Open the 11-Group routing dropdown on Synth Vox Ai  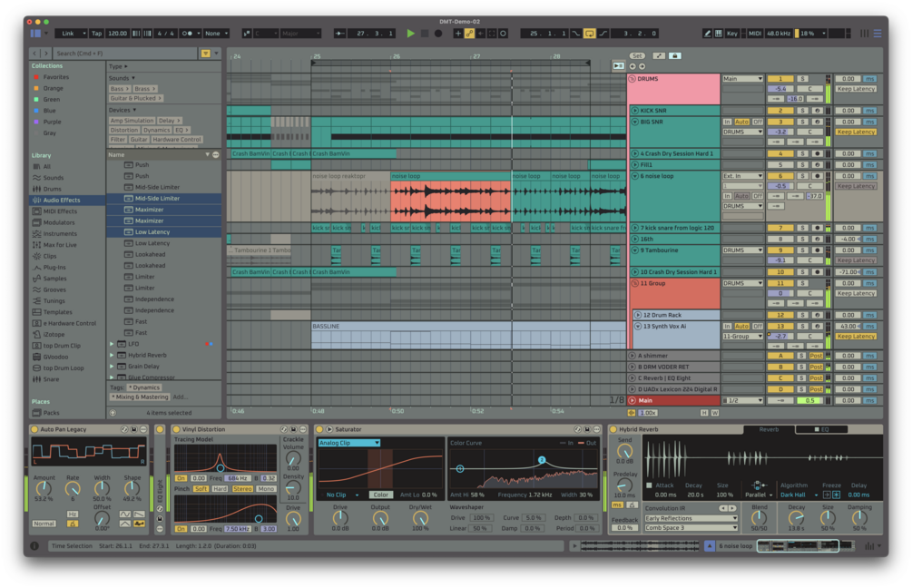tap(742, 336)
